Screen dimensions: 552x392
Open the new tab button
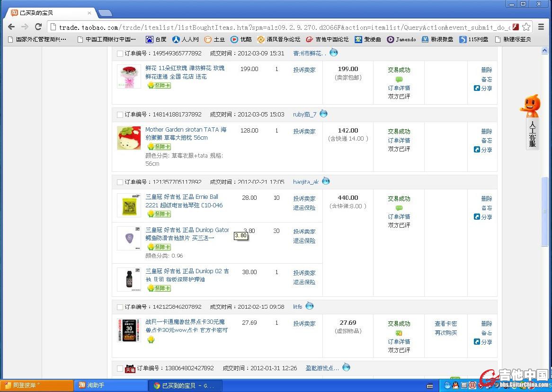pos(105,13)
